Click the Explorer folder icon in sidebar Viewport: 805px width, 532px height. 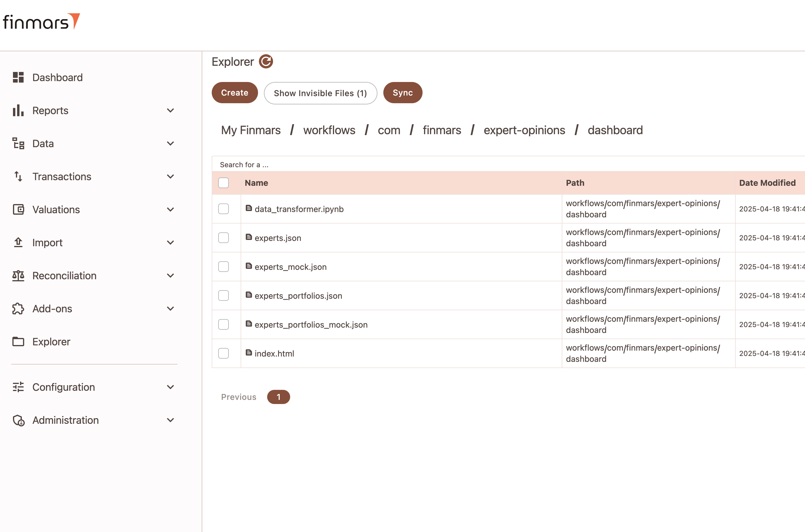[18, 342]
